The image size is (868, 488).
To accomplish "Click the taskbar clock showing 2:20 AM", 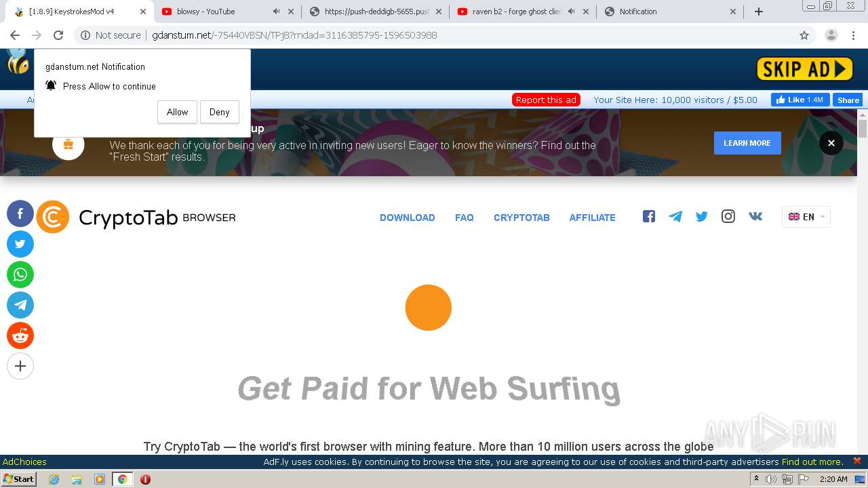I will coord(833,479).
